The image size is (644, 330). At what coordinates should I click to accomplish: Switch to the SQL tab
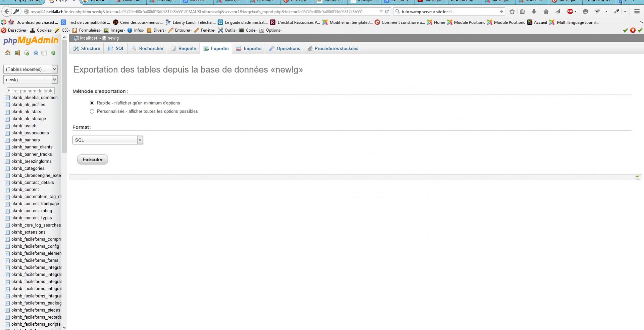[116, 48]
